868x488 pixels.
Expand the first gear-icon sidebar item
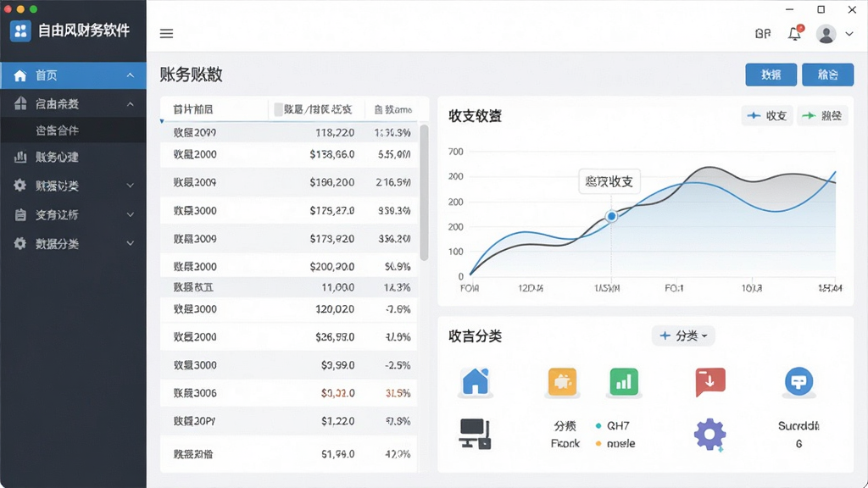coord(130,186)
